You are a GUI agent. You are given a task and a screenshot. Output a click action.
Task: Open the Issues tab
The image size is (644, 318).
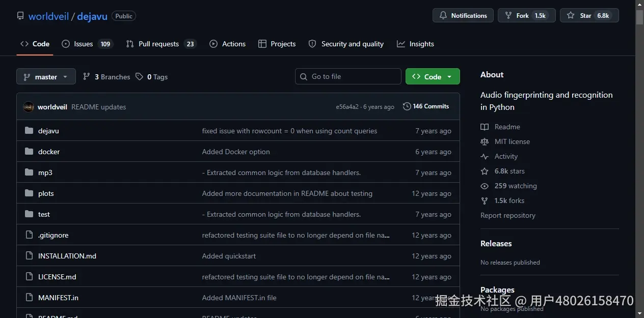click(x=87, y=44)
